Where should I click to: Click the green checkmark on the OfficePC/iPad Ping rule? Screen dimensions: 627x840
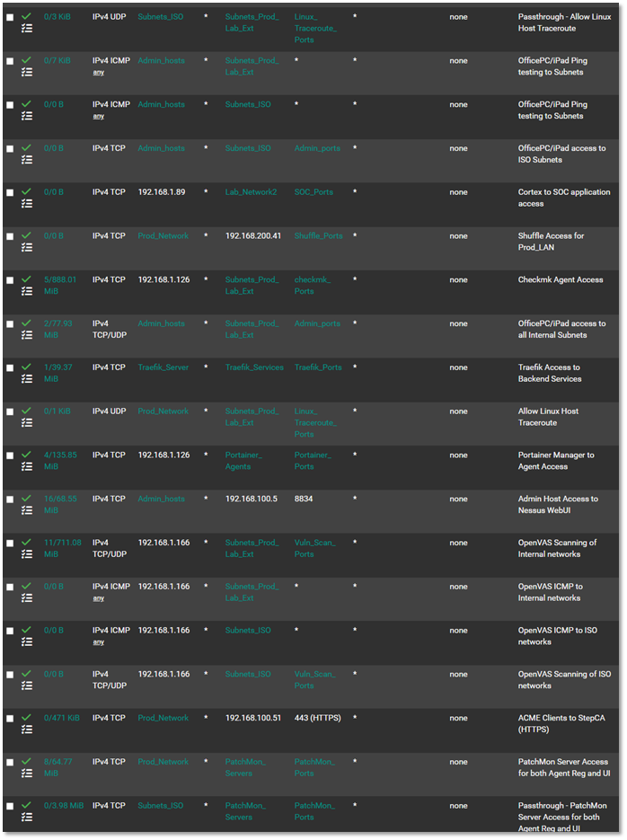(x=26, y=60)
